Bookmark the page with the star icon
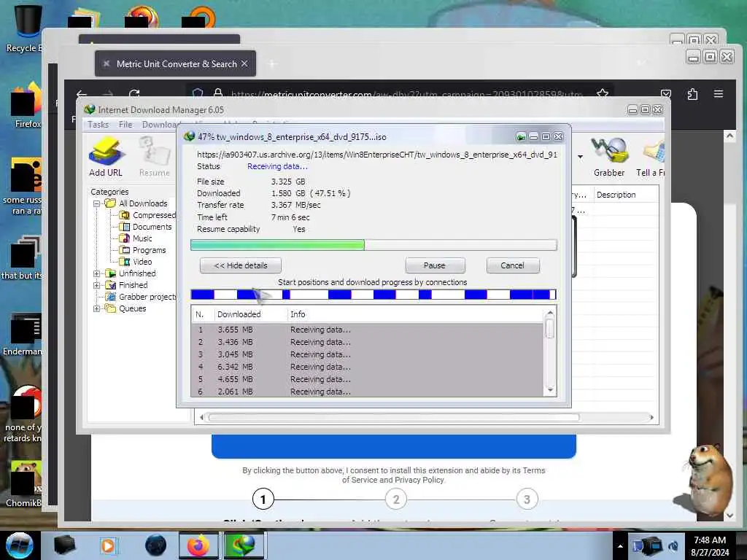The width and height of the screenshot is (747, 560). tap(603, 93)
